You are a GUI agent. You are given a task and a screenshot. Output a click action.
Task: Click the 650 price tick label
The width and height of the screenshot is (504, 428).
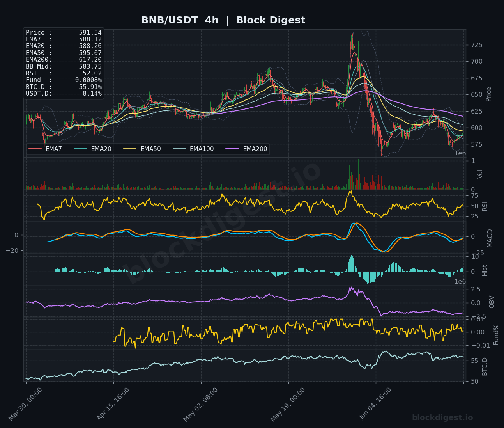tap(476, 95)
